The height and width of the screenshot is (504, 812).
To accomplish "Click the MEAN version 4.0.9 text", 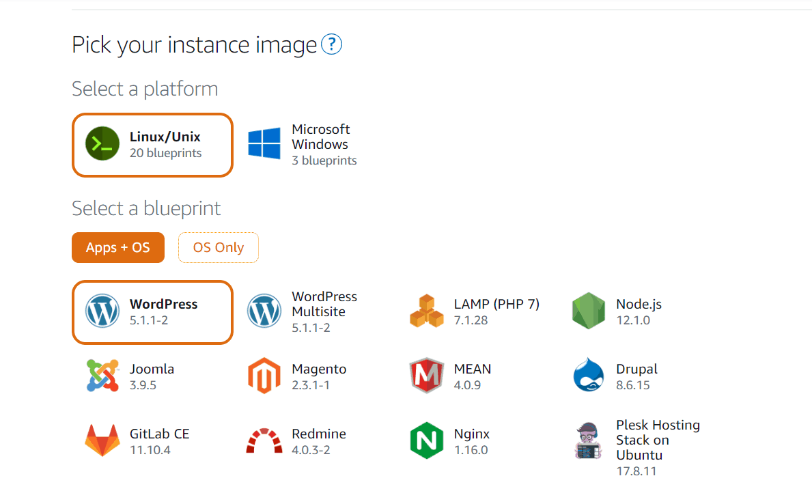I will click(x=467, y=385).
